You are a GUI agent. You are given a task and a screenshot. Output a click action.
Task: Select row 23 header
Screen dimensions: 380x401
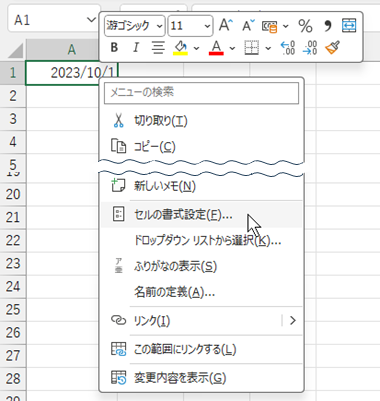tap(13, 263)
